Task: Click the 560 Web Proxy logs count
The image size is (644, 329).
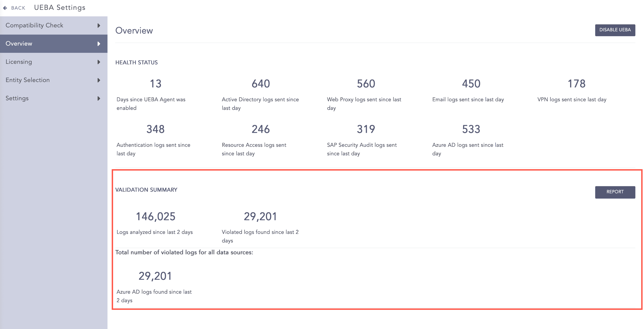Action: (366, 84)
